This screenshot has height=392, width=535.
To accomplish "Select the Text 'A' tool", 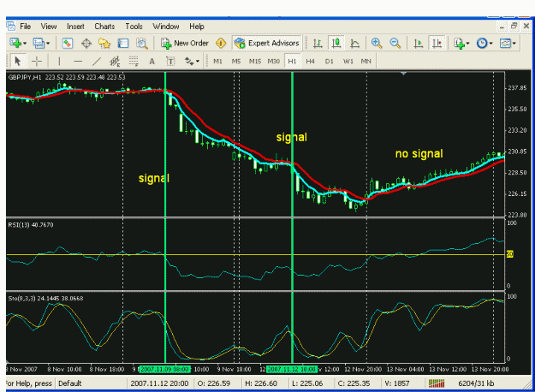I will point(152,62).
